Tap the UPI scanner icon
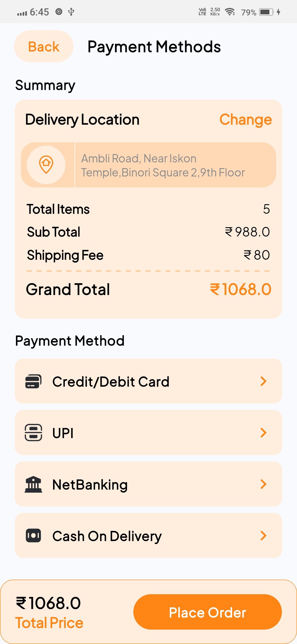The width and height of the screenshot is (297, 644). click(33, 433)
